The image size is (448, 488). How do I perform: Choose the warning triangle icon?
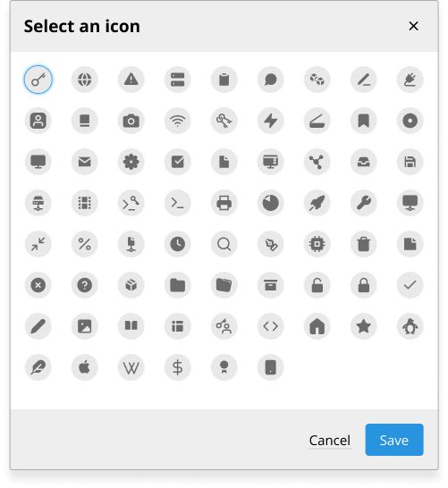131,80
